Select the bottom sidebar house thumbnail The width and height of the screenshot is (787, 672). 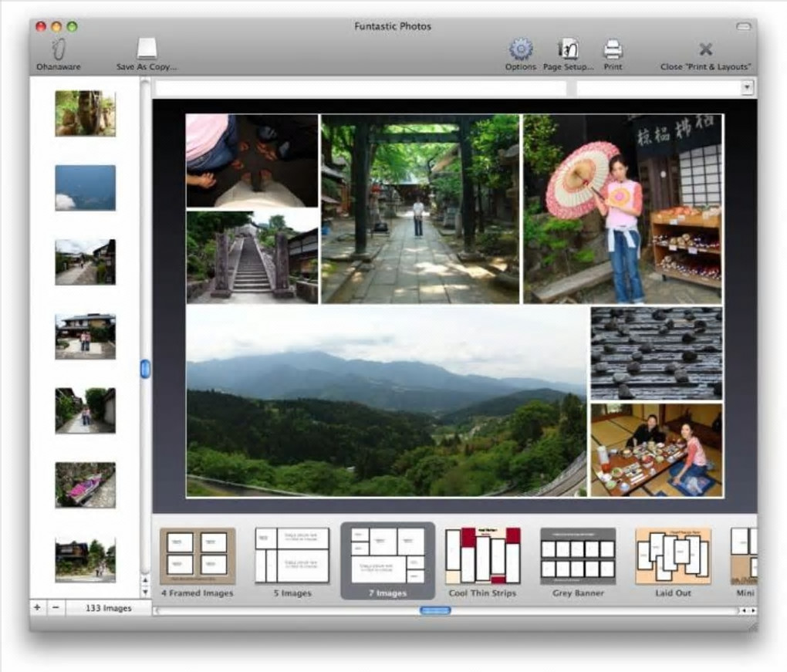pyautogui.click(x=86, y=559)
